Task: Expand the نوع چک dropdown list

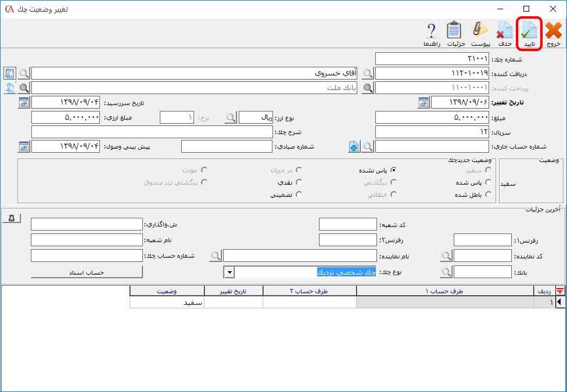Action: point(229,272)
